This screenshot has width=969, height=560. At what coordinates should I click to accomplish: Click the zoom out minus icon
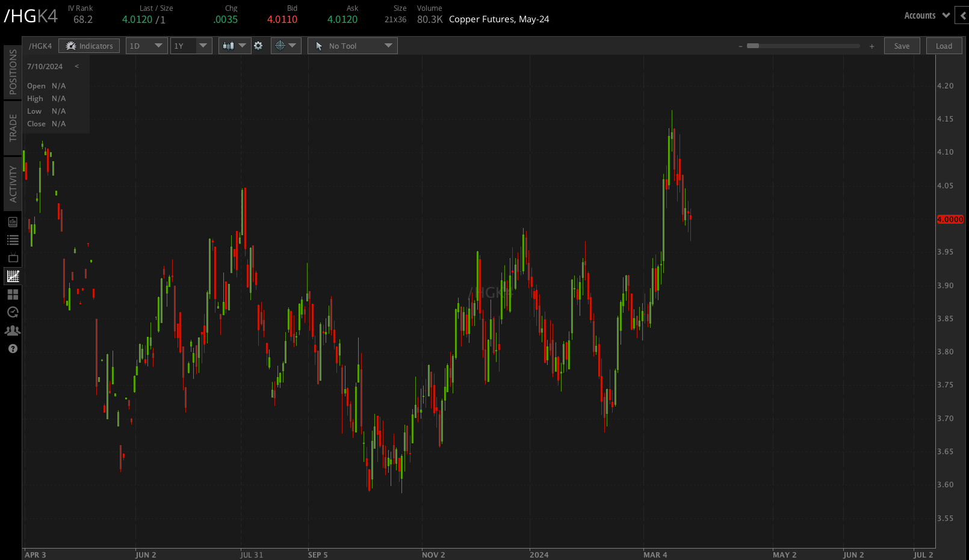(x=740, y=46)
